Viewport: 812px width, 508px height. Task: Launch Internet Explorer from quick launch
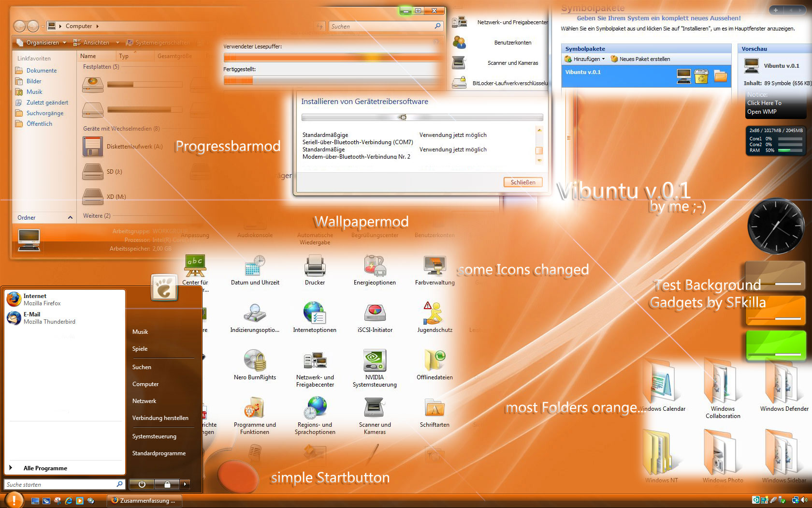tap(69, 501)
